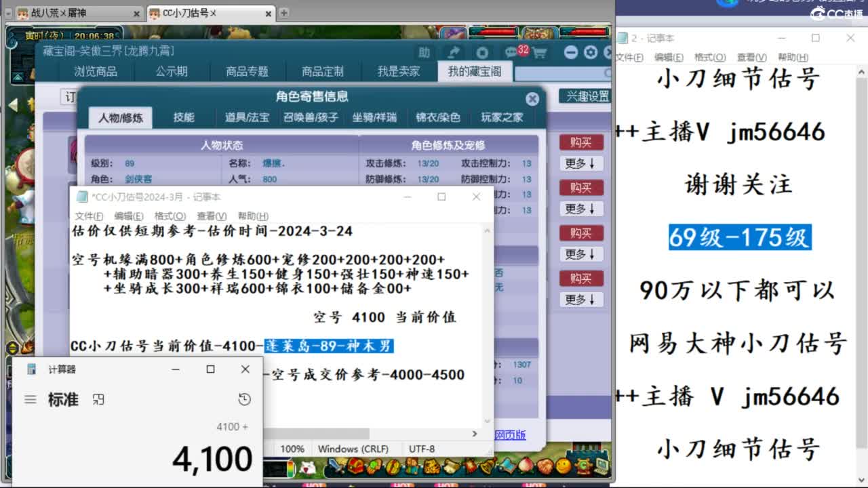This screenshot has width=868, height=488.
Task: Switch to the 锦衣/染色 tab
Action: [x=438, y=117]
